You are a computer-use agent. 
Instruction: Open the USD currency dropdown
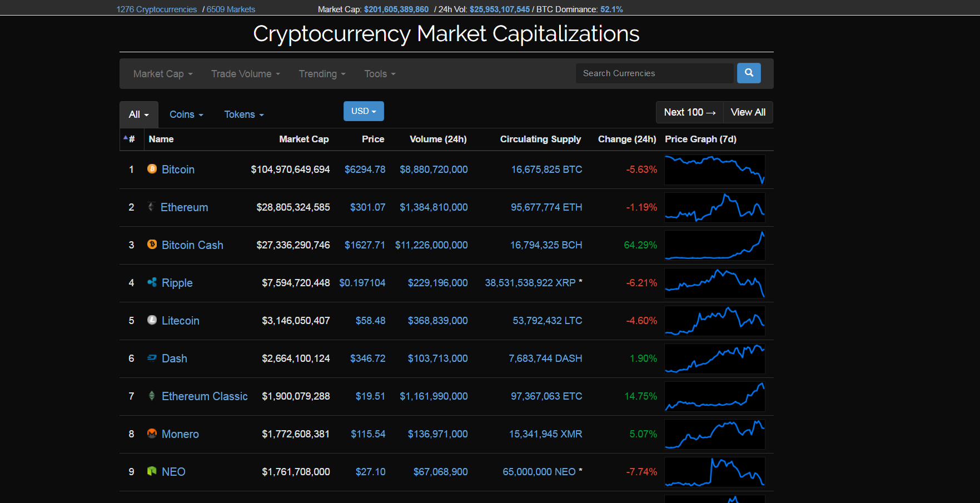(x=364, y=111)
